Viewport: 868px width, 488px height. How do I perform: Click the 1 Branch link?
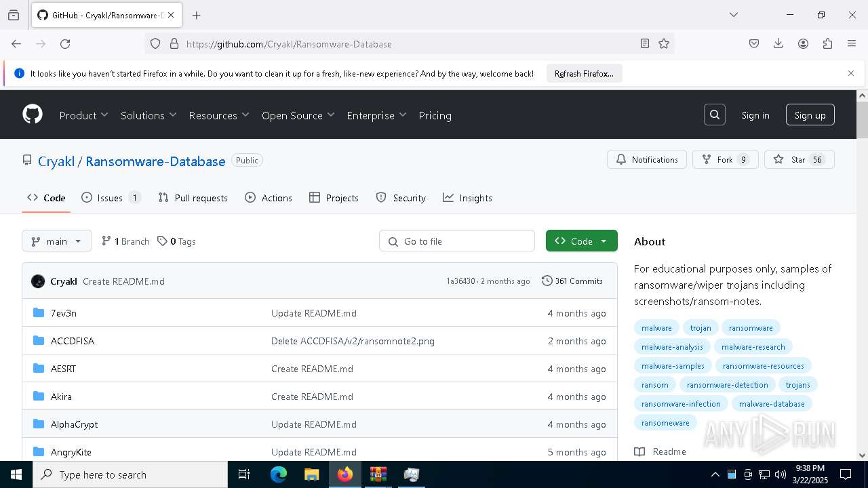[x=125, y=241]
